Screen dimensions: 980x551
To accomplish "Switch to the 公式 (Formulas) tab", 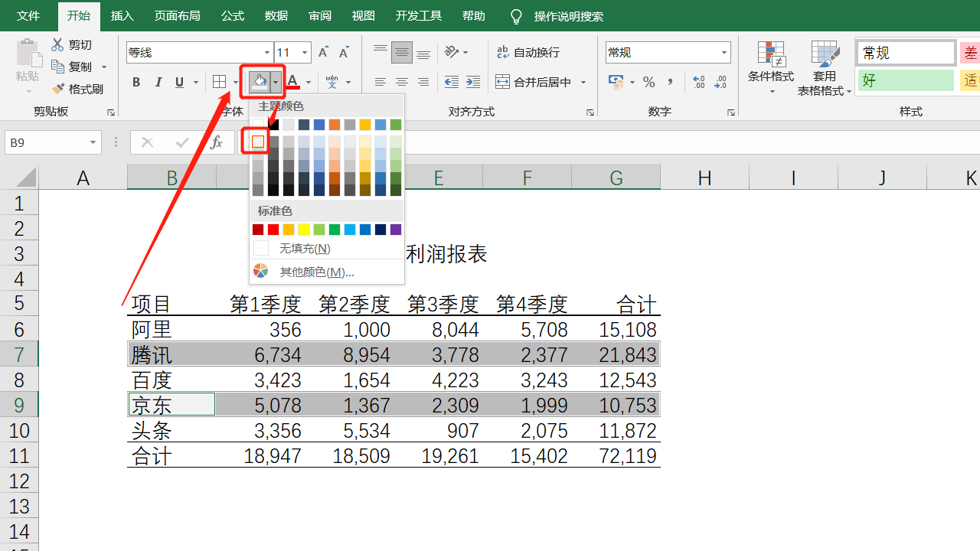I will 233,16.
